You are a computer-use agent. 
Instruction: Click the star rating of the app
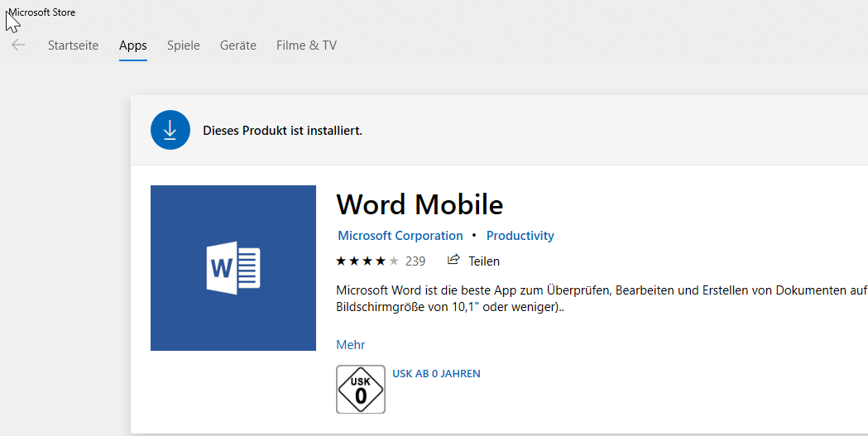click(367, 261)
